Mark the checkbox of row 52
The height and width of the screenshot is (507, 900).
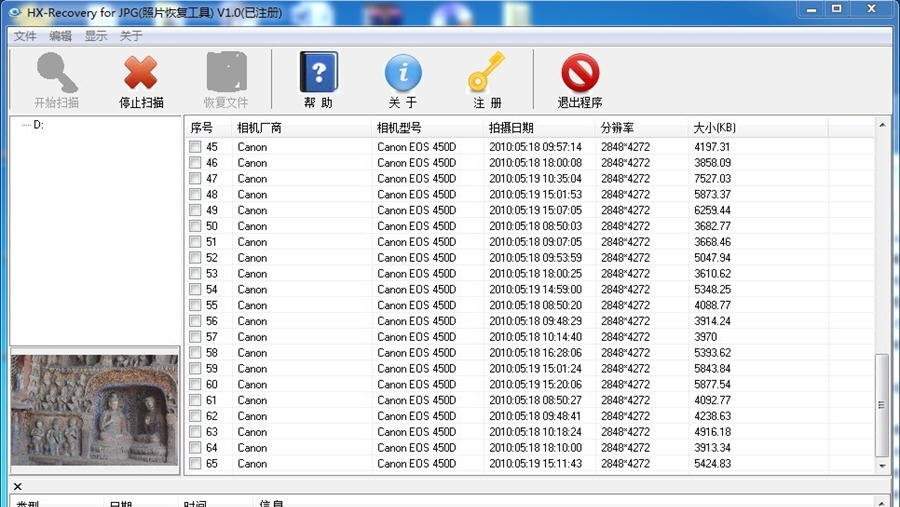195,258
